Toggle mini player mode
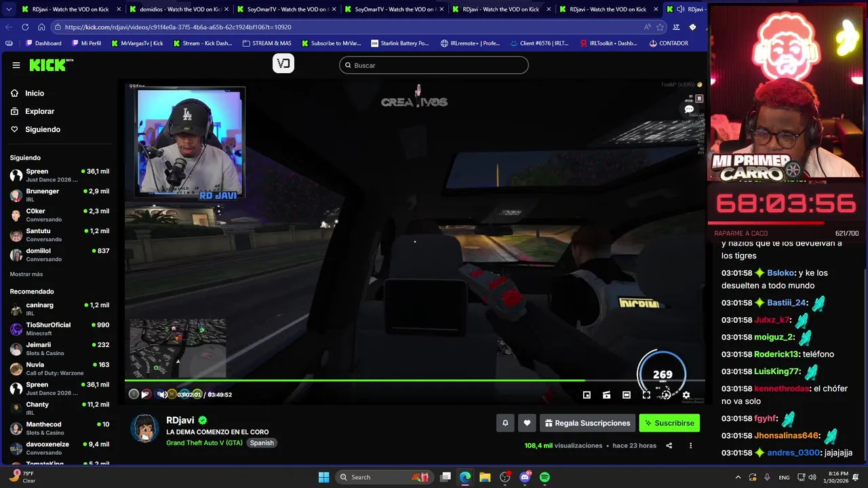Screen dimensions: 868x488 tap(587, 395)
